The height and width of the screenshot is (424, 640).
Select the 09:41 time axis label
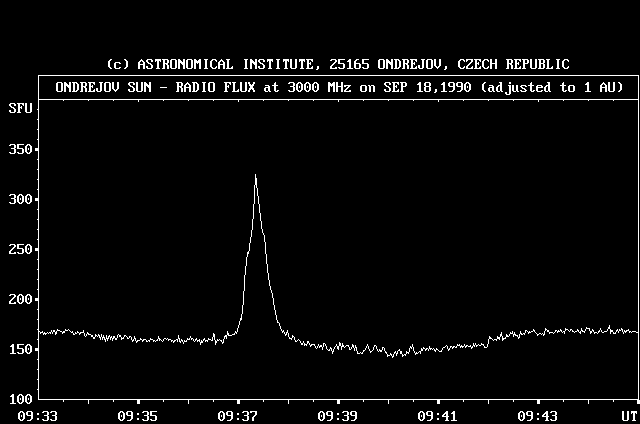coord(439,414)
